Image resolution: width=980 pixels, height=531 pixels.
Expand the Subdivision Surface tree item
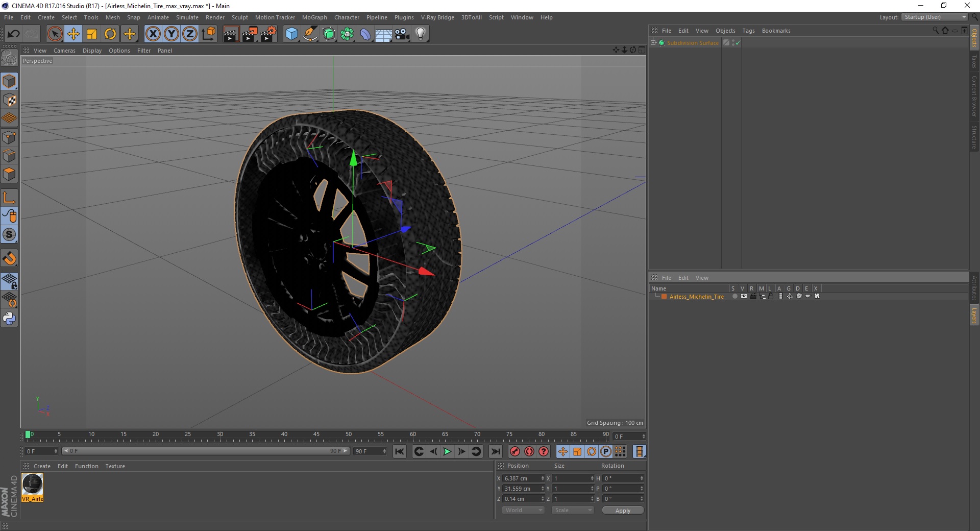click(x=653, y=43)
